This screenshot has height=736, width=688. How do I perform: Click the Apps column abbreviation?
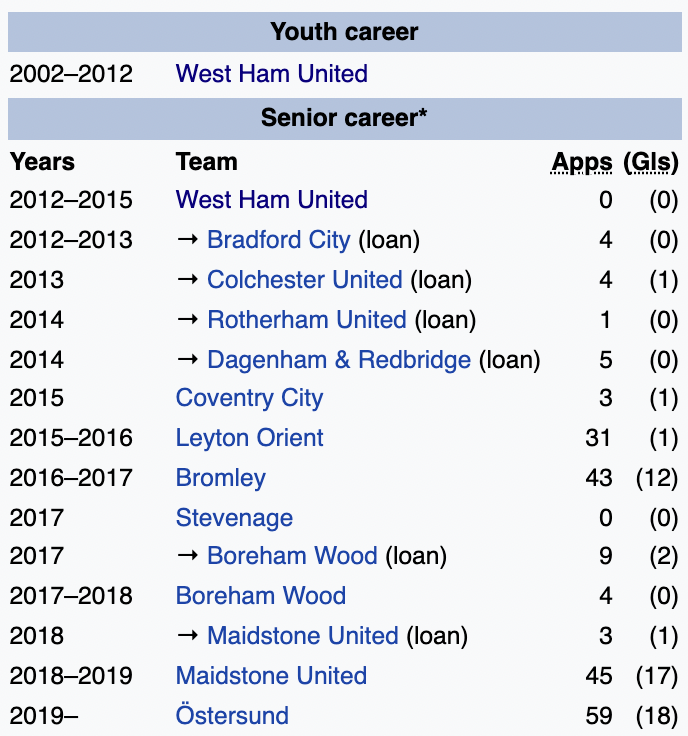click(581, 162)
